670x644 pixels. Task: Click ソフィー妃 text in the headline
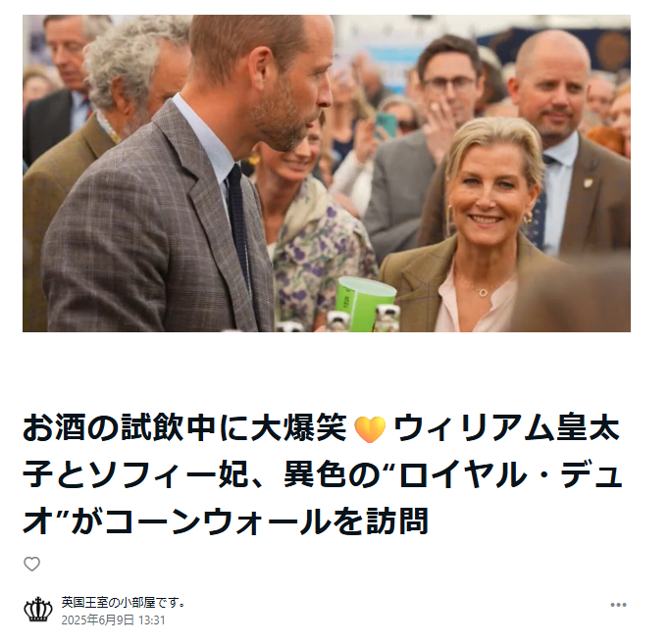click(x=169, y=474)
